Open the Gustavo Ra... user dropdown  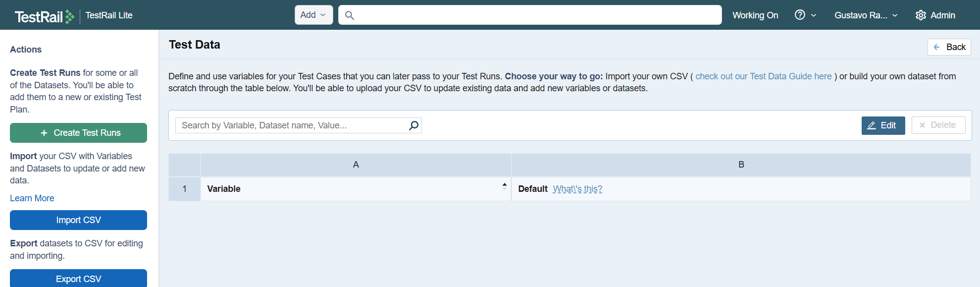[x=866, y=15]
